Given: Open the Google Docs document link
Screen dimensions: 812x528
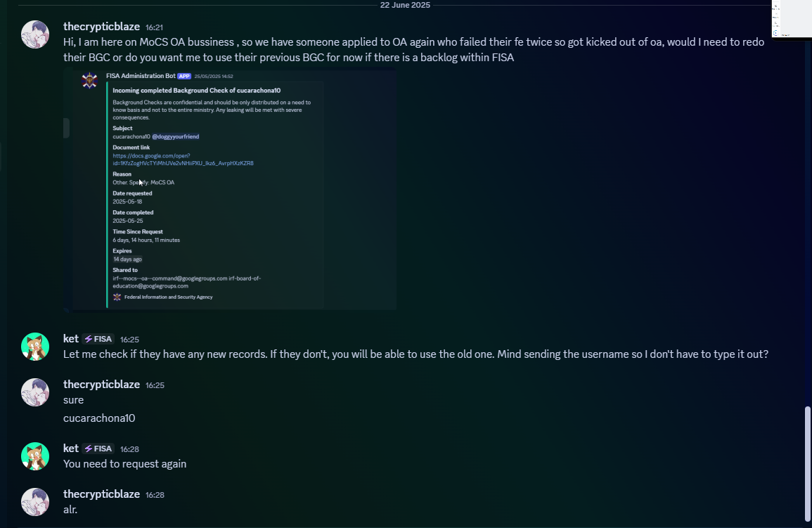Looking at the screenshot, I should pos(183,160).
